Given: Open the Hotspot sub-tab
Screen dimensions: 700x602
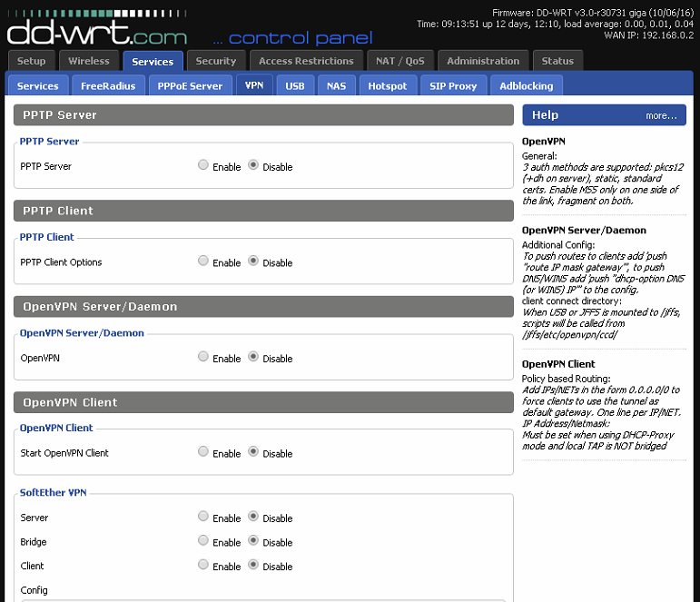Looking at the screenshot, I should click(x=388, y=85).
